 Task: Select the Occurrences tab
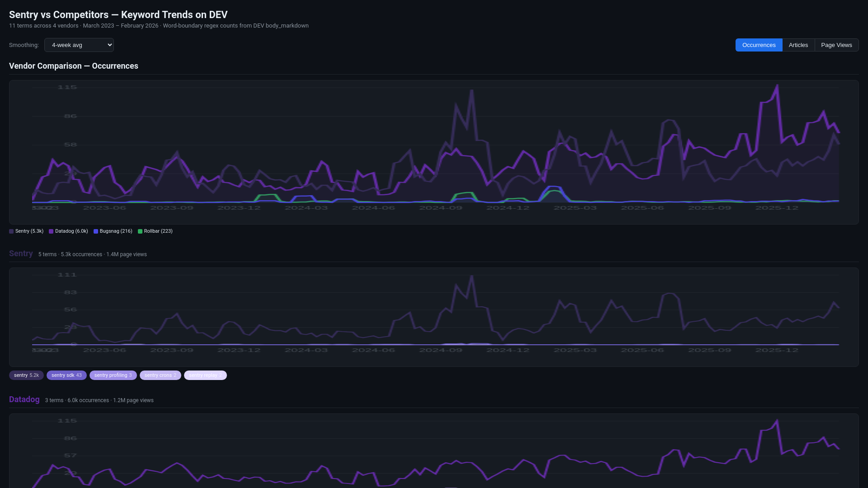(759, 45)
